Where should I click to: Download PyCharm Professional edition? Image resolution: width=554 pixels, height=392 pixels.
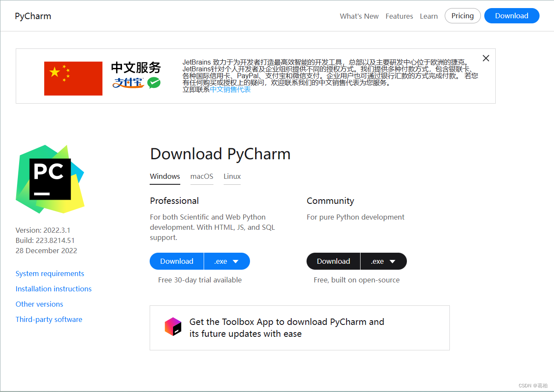pos(177,261)
